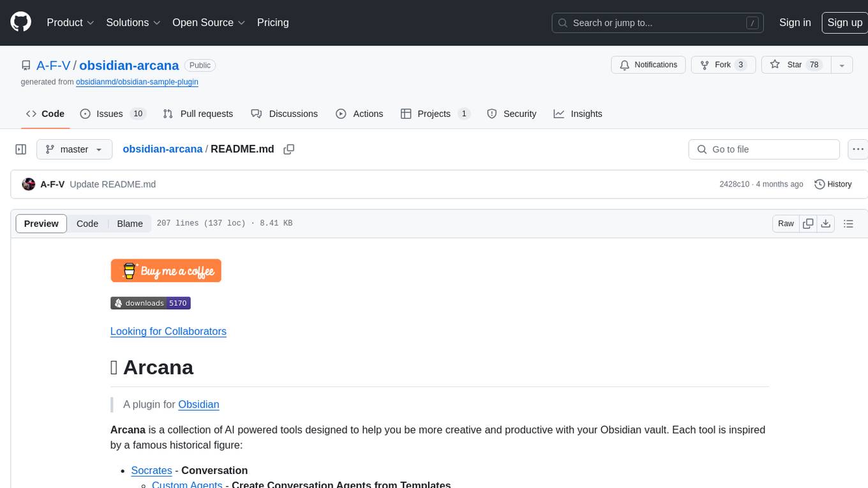Click the star count 78

pos(814,65)
